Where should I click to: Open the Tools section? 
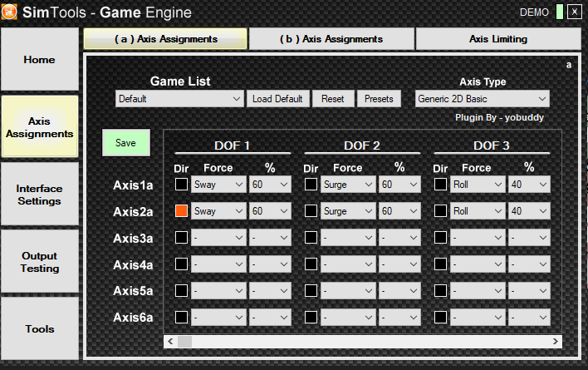click(x=40, y=328)
